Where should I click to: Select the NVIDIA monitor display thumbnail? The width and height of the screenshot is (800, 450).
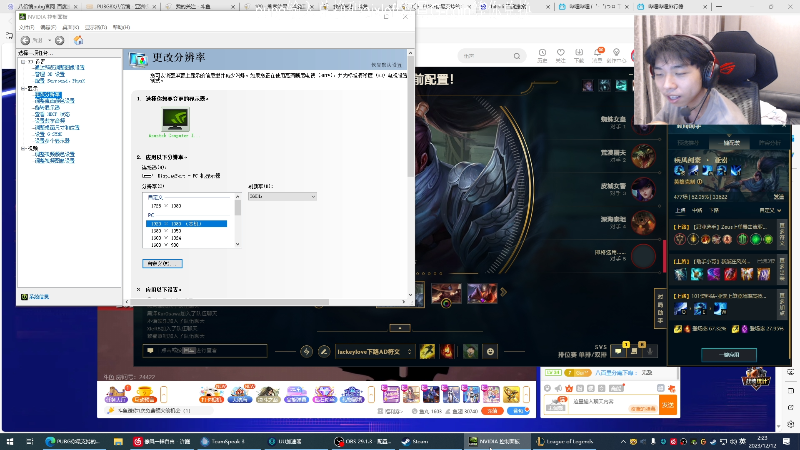coord(176,119)
